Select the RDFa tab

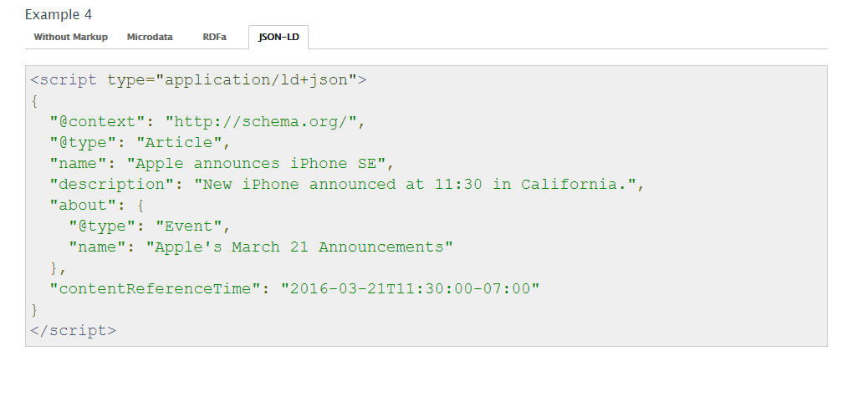click(x=214, y=37)
